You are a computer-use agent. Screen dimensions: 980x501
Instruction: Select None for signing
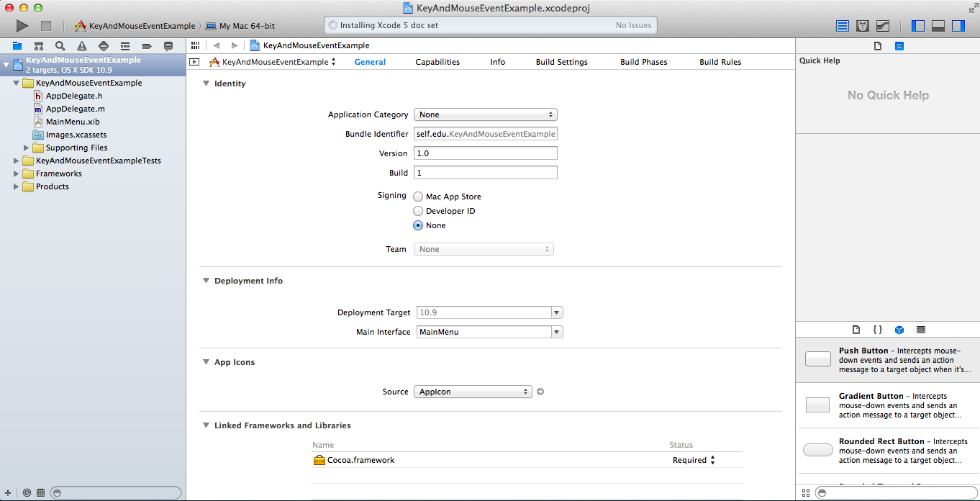tap(418, 225)
